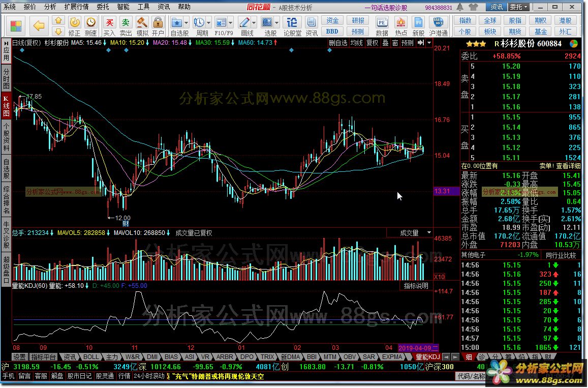Open the 热点 hot topics flame icon

click(400, 22)
